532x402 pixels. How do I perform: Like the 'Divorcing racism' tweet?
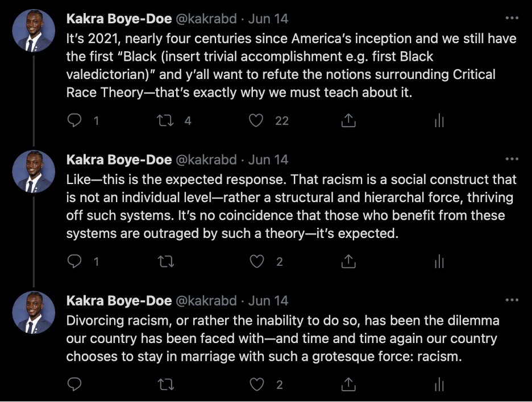click(257, 384)
